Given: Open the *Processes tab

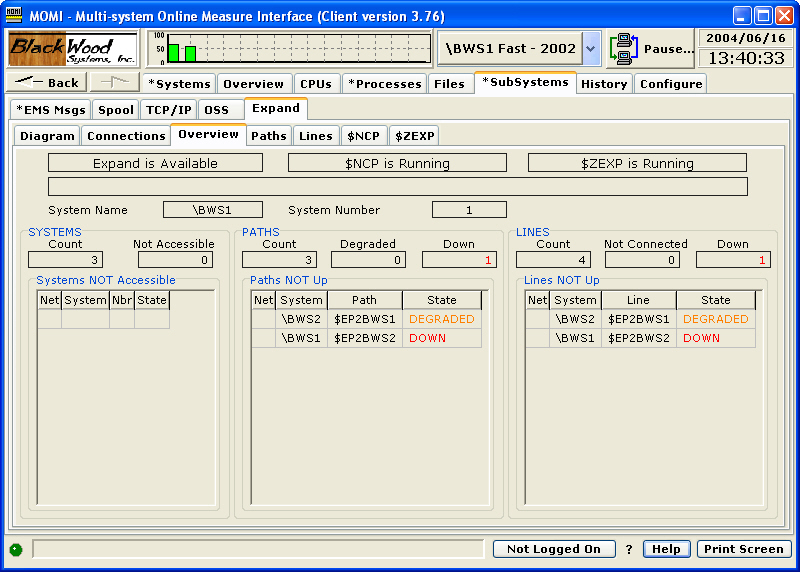Looking at the screenshot, I should 385,84.
